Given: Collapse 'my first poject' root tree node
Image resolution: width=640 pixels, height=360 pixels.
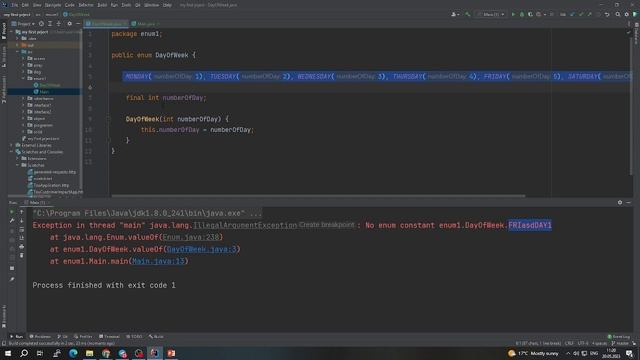Looking at the screenshot, I should click(x=11, y=32).
